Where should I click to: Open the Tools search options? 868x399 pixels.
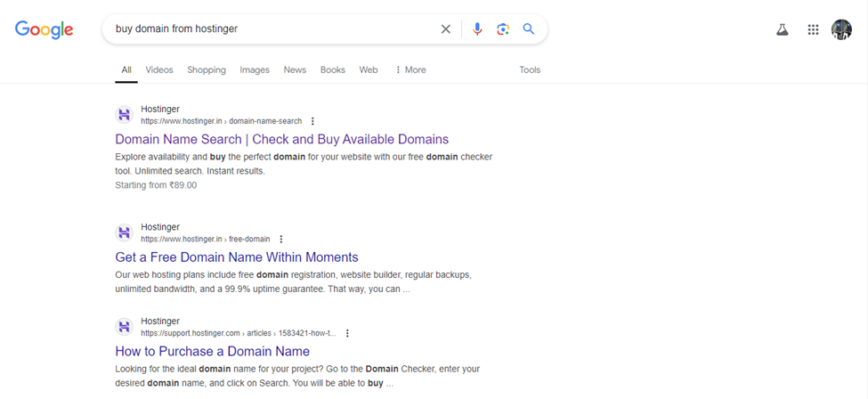[530, 69]
